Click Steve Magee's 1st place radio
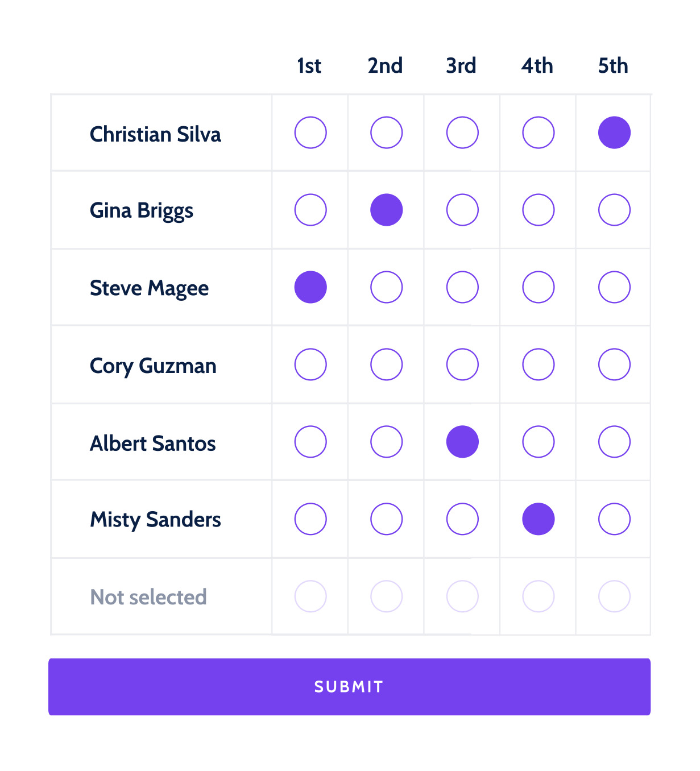Image resolution: width=700 pixels, height=771 pixels. coord(310,287)
